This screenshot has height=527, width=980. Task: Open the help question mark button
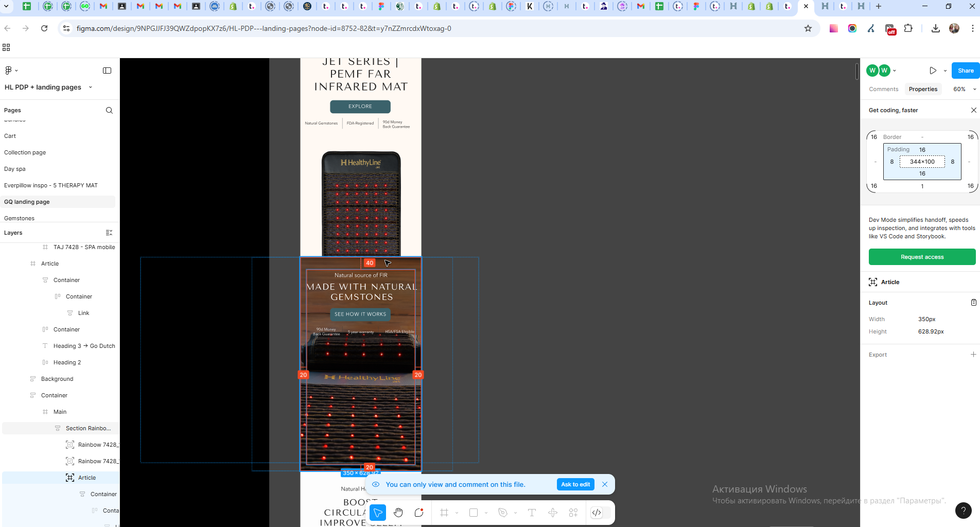pos(964,511)
